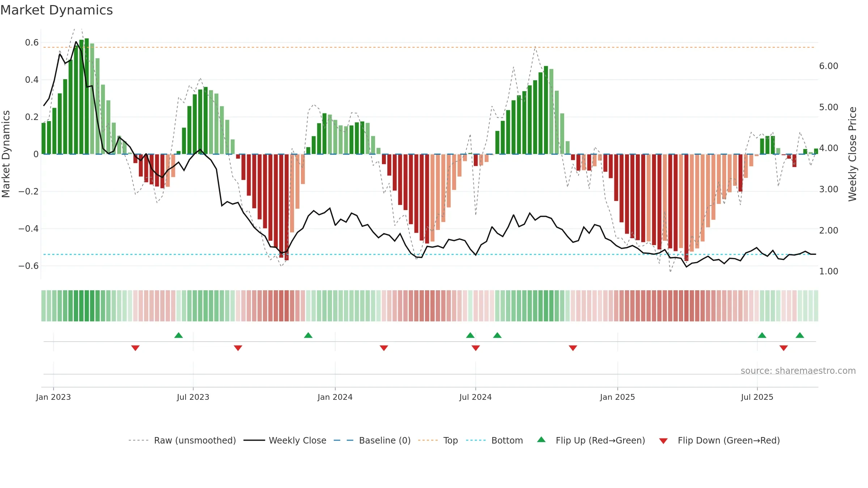
Task: Select green Flip Up marker just after Jul 2025
Action: (762, 335)
